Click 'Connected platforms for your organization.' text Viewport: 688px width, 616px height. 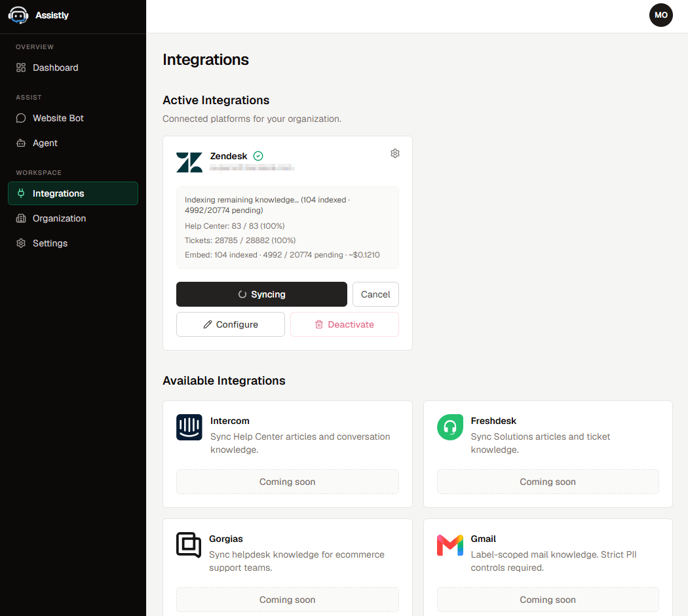coord(252,119)
